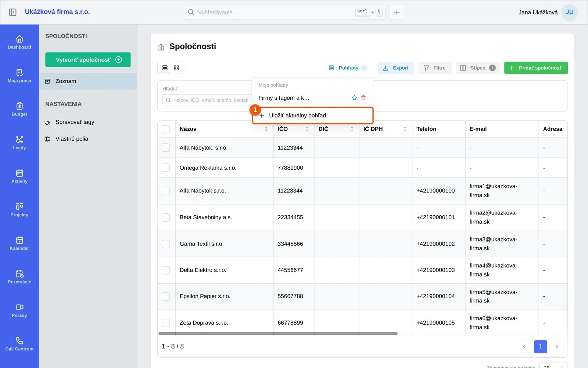This screenshot has height=368, width=588.
Task: Open Kalendár in the sidebar
Action: pyautogui.click(x=19, y=243)
